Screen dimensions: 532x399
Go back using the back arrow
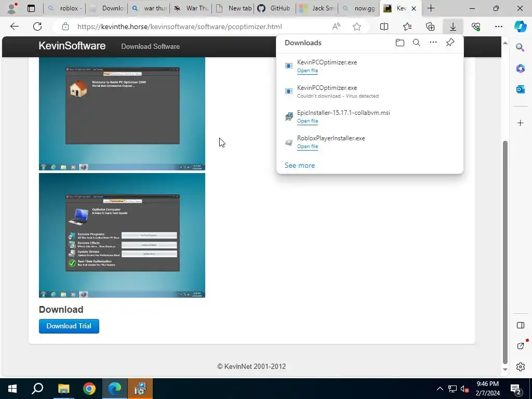(14, 26)
